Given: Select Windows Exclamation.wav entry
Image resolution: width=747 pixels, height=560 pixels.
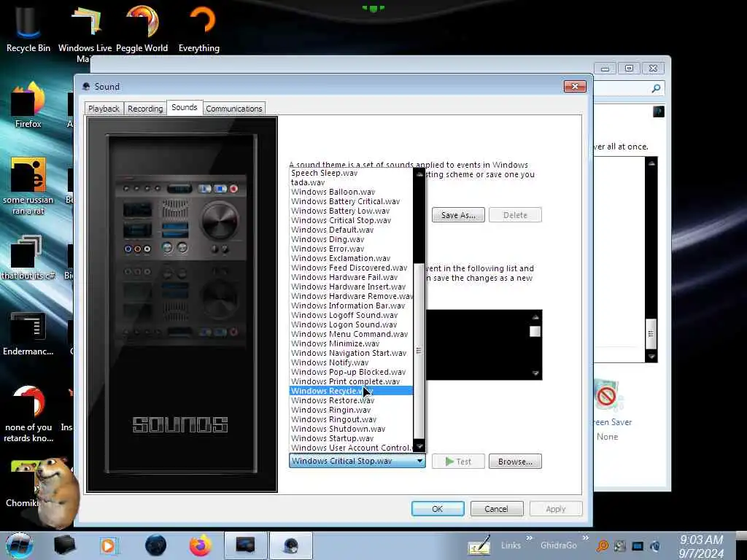Looking at the screenshot, I should click(351, 258).
